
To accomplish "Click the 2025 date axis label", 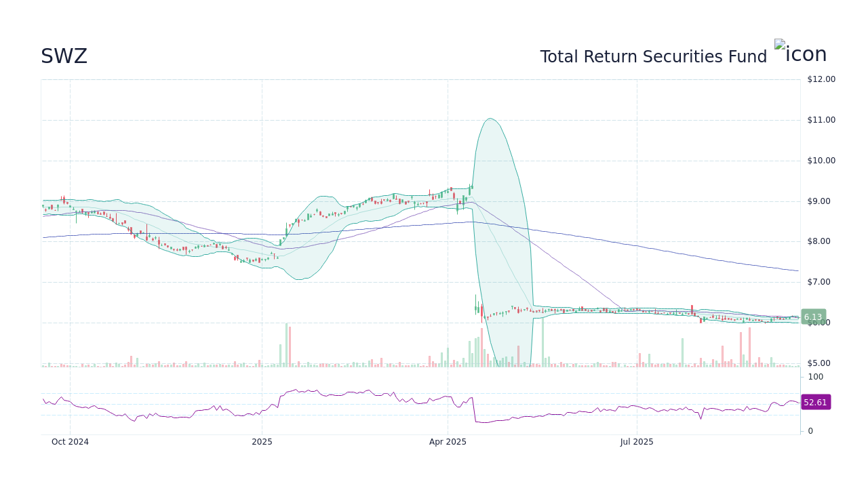I will pos(262,442).
